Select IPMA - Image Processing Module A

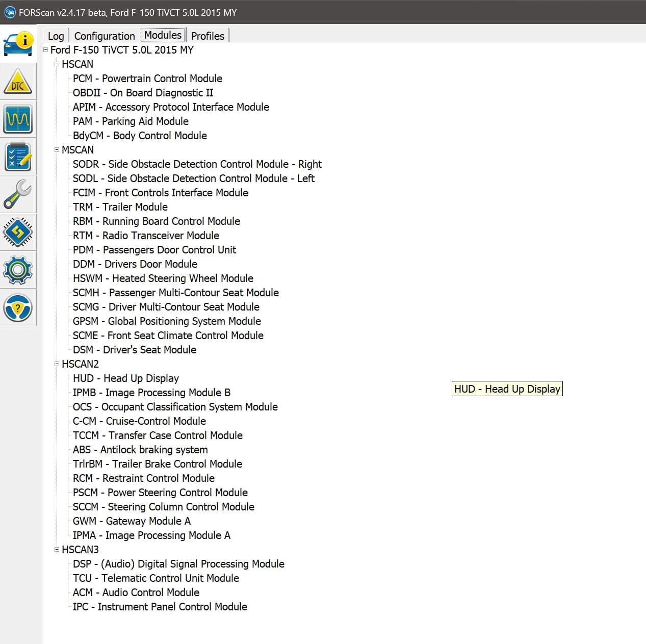coord(151,535)
